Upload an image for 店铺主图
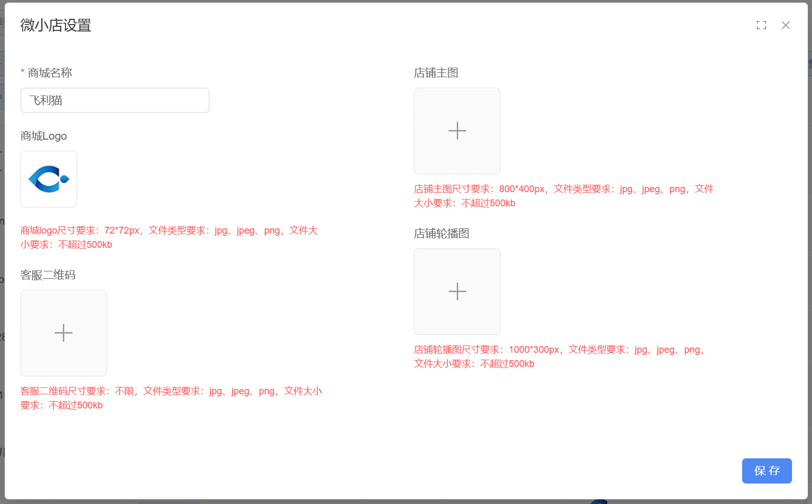Image resolution: width=812 pixels, height=504 pixels. (457, 131)
